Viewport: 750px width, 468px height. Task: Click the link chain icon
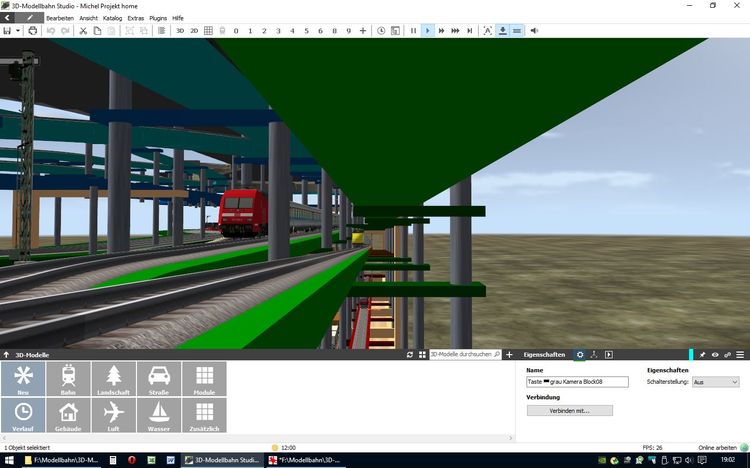point(728,355)
